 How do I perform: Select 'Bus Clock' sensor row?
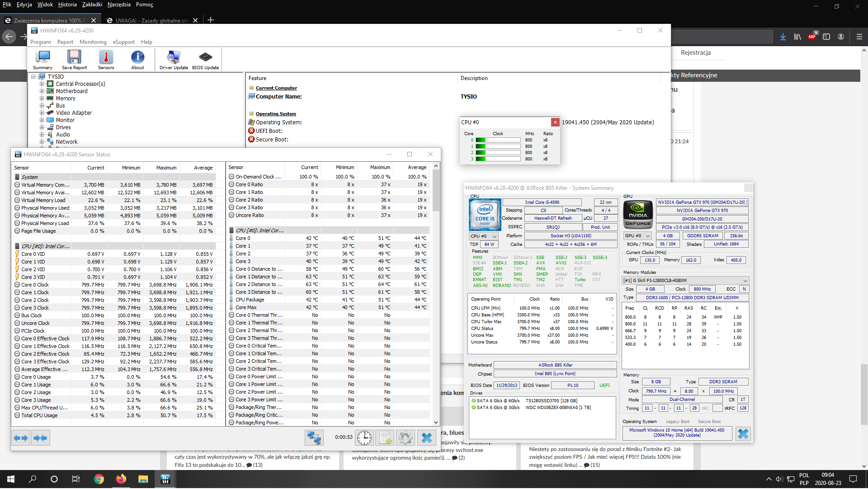point(115,316)
